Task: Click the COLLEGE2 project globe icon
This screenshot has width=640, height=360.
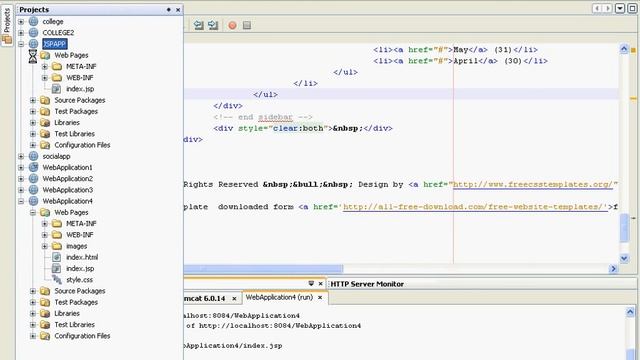Action: [x=33, y=33]
